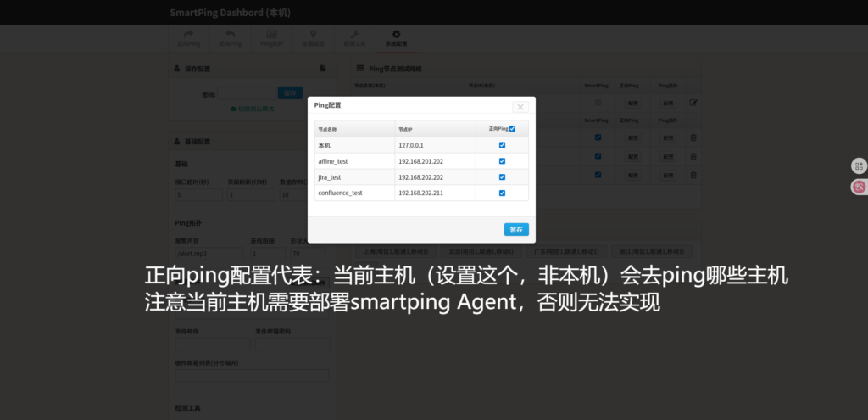The width and height of the screenshot is (868, 420).
Task: Click the 暂存 button in the dialog
Action: point(516,229)
